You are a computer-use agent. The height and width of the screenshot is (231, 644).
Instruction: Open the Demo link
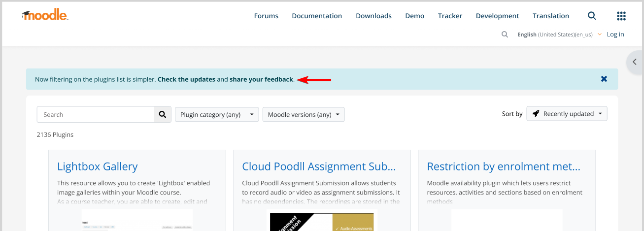pyautogui.click(x=415, y=16)
